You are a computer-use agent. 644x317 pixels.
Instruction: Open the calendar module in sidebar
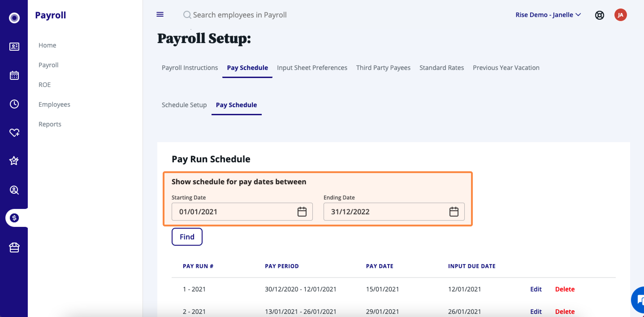(x=14, y=75)
